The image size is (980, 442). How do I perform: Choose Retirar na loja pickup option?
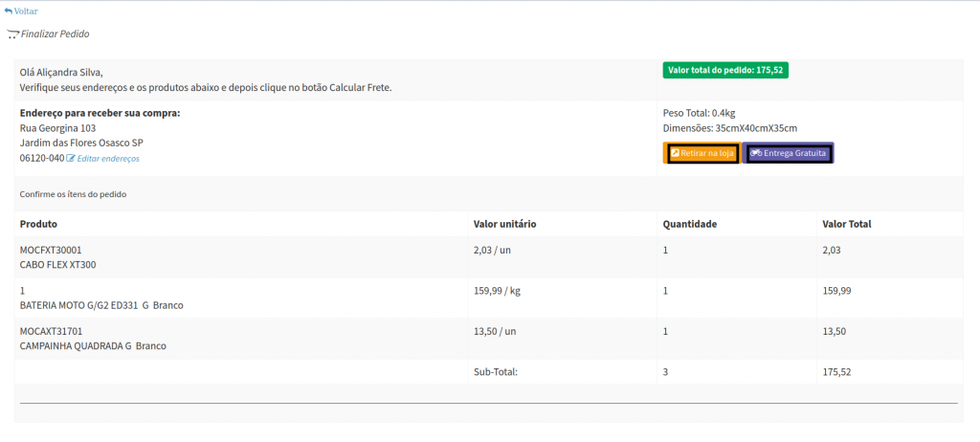[x=702, y=153]
